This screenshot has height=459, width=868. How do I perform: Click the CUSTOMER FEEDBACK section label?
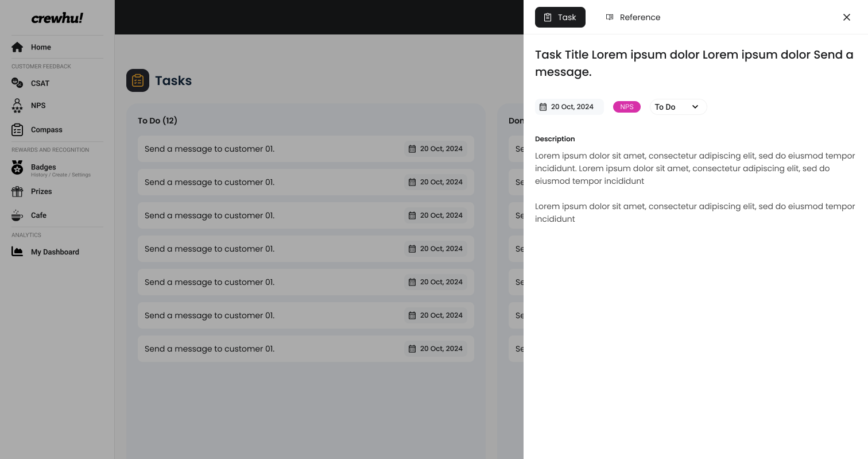coord(41,67)
